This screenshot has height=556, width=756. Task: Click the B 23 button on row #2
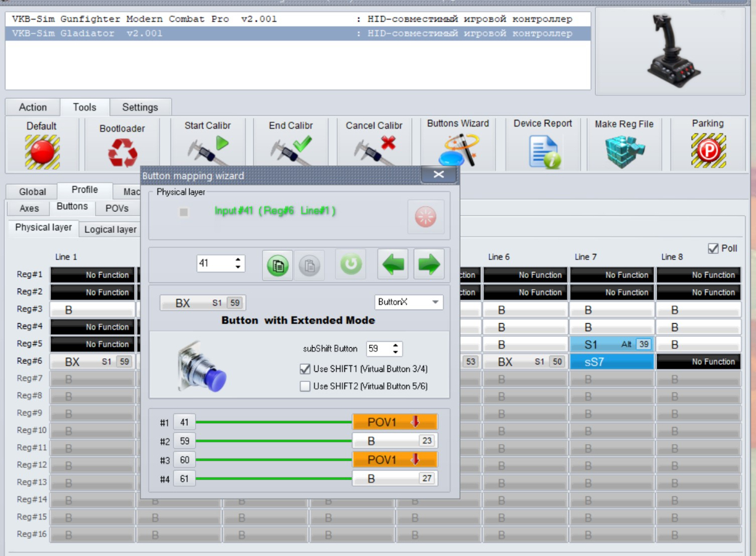(x=395, y=441)
